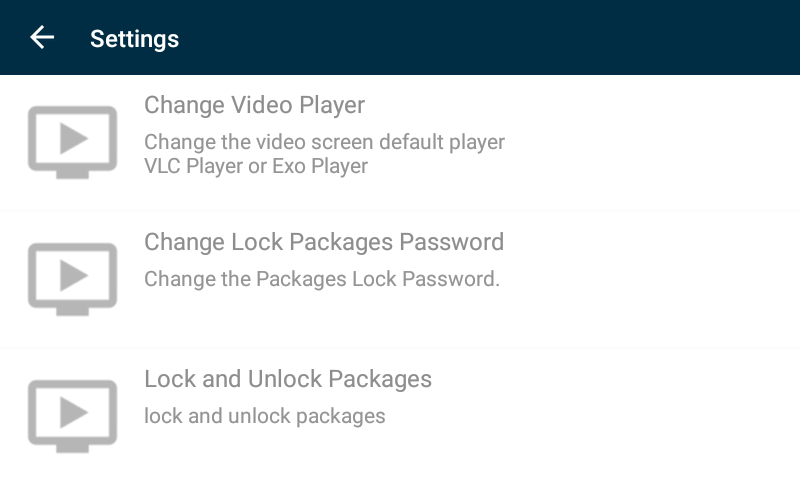The image size is (800, 480).
Task: Go back using the arrow icon
Action: coord(42,38)
